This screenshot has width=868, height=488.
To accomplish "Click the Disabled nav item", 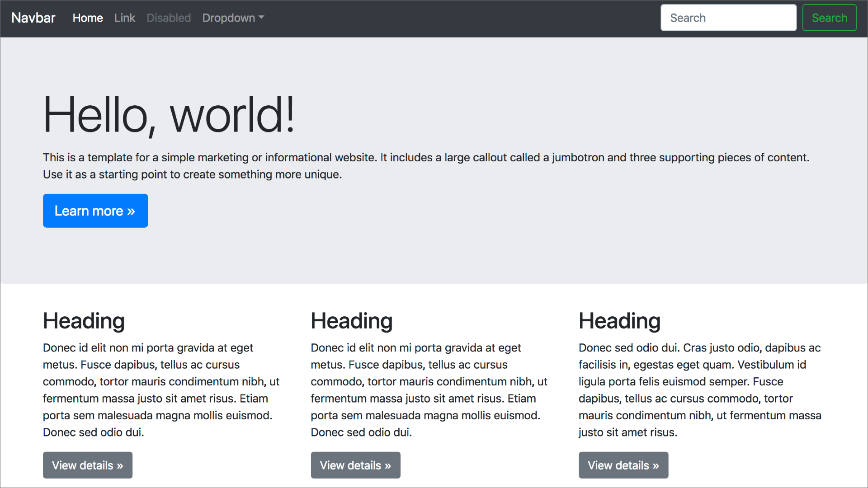I will (169, 18).
